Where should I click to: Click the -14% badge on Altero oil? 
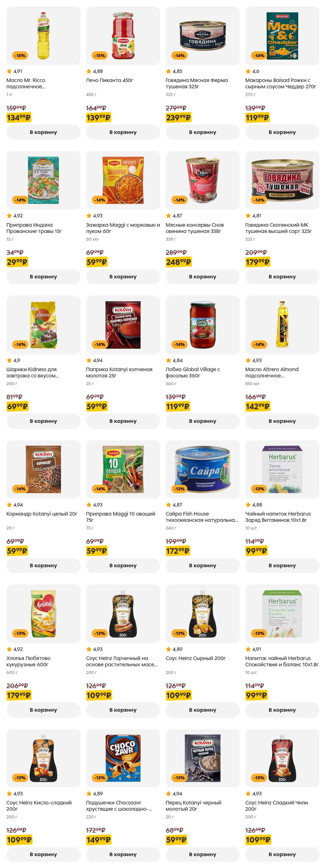[x=259, y=344]
